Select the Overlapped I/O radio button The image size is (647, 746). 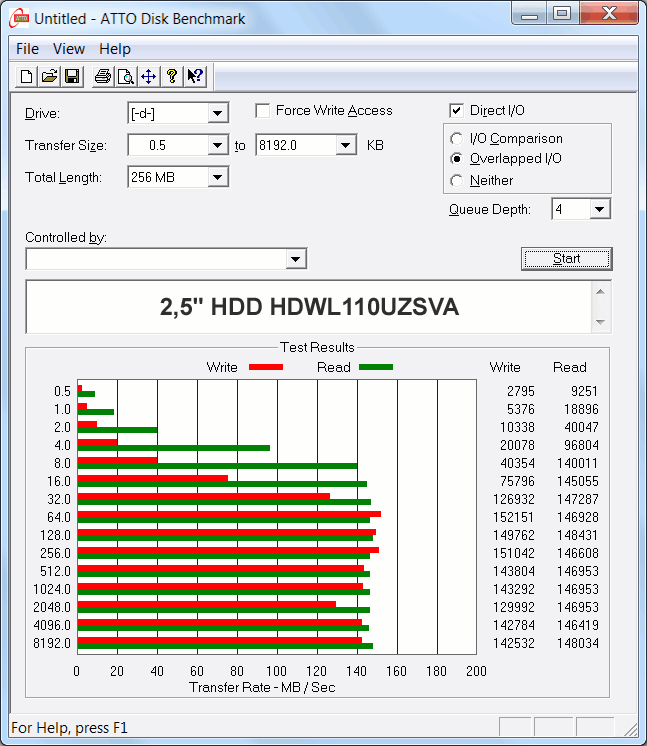pos(456,158)
